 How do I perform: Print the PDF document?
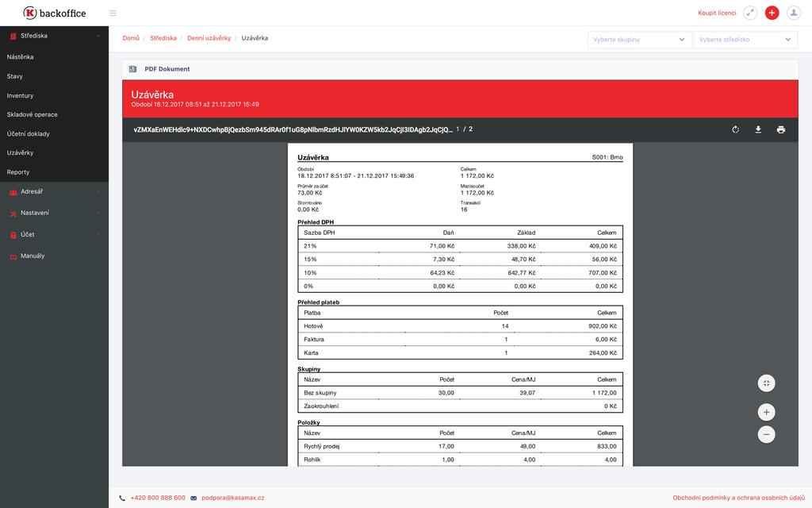pyautogui.click(x=781, y=129)
